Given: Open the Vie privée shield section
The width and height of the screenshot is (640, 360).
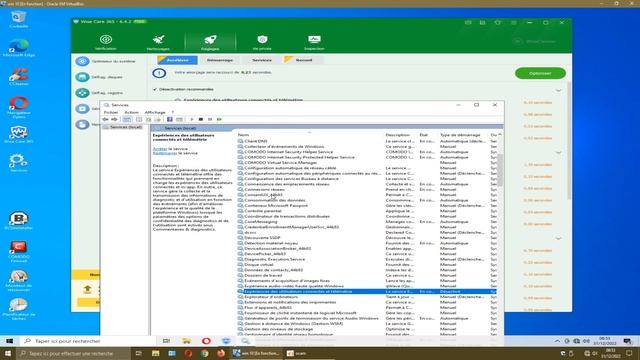Looking at the screenshot, I should point(262,42).
